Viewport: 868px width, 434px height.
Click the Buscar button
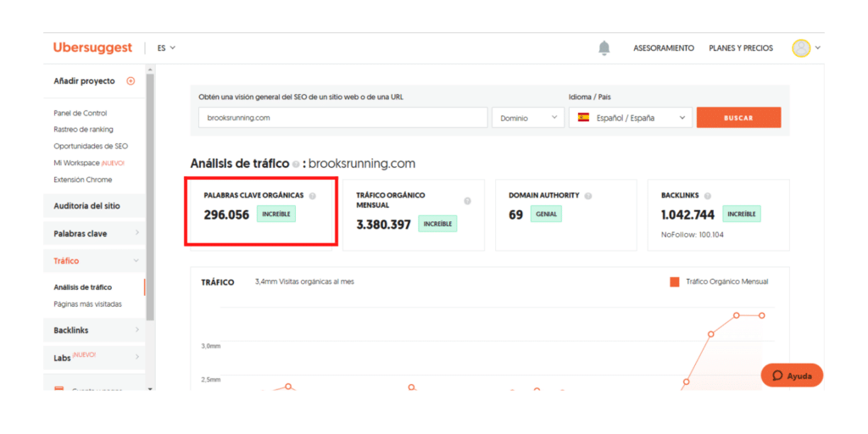[738, 118]
